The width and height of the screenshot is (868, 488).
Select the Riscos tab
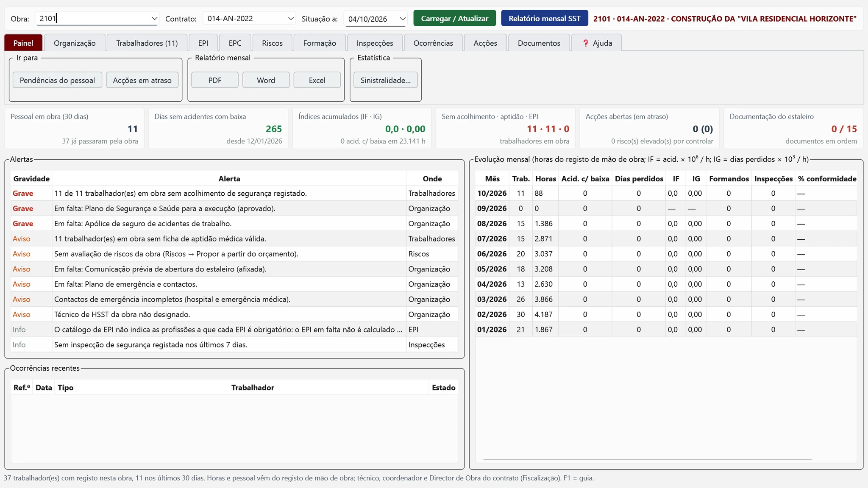(x=272, y=43)
